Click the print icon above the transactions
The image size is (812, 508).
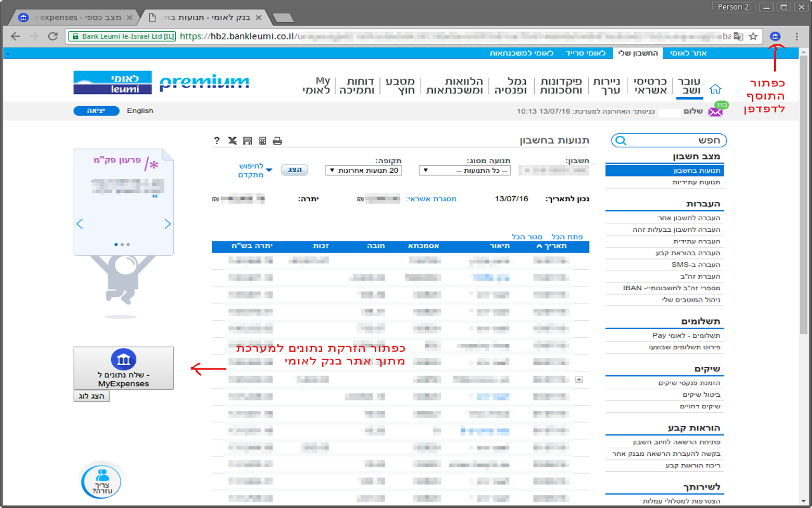tap(277, 141)
